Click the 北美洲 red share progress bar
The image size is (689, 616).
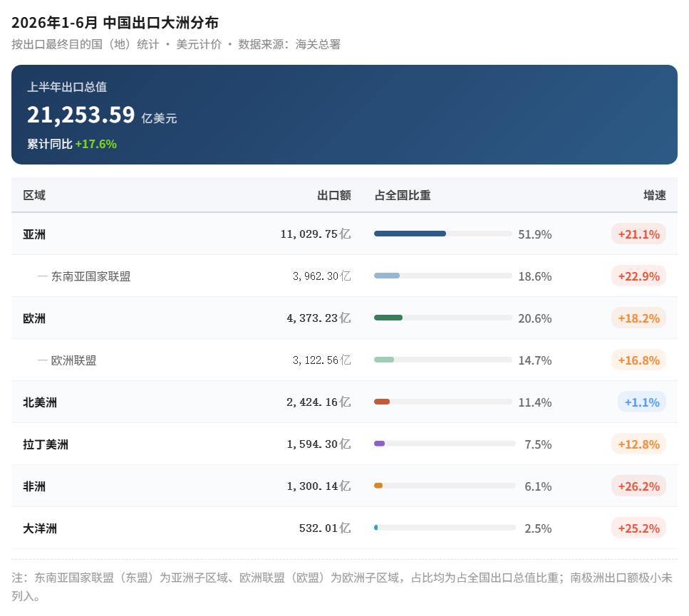(x=443, y=402)
